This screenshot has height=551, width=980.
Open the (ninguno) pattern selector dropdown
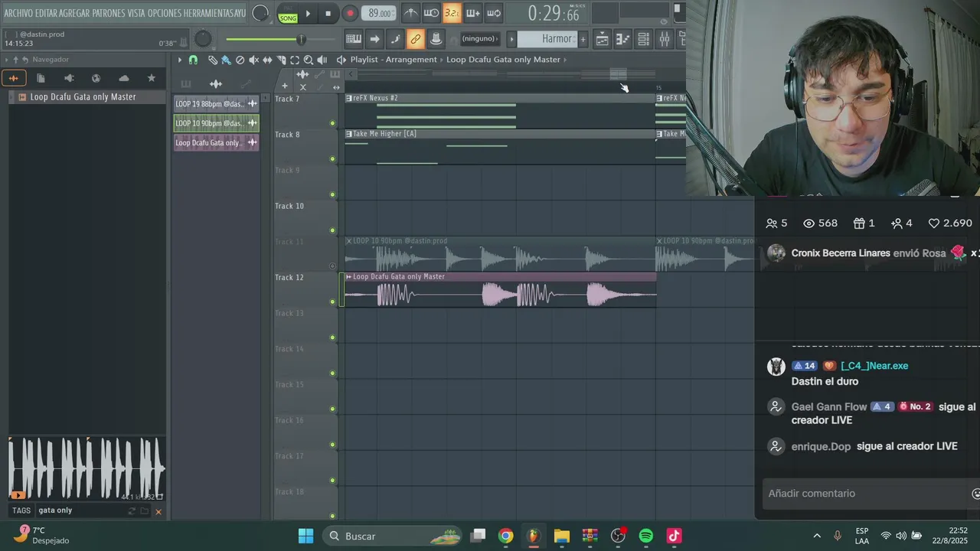[x=480, y=39]
